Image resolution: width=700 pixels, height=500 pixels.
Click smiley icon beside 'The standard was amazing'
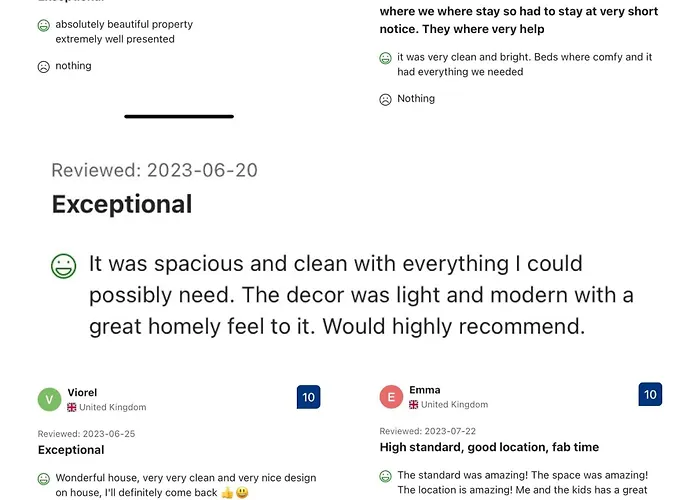[x=385, y=476]
